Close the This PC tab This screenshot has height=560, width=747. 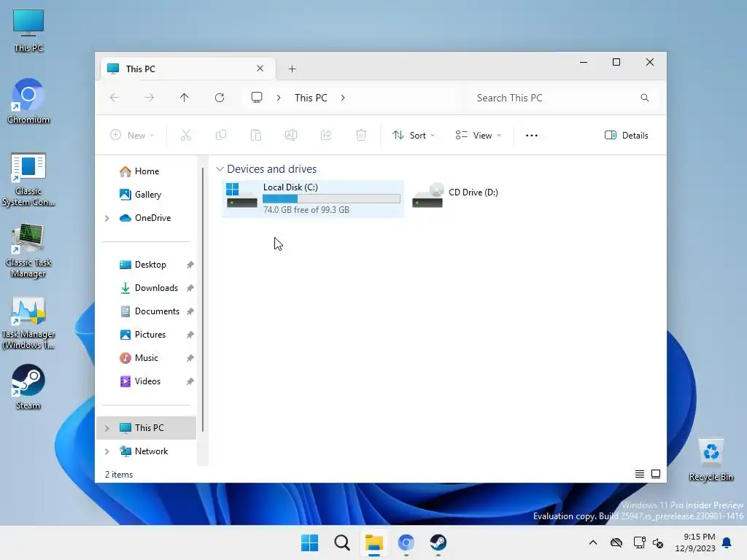(260, 69)
